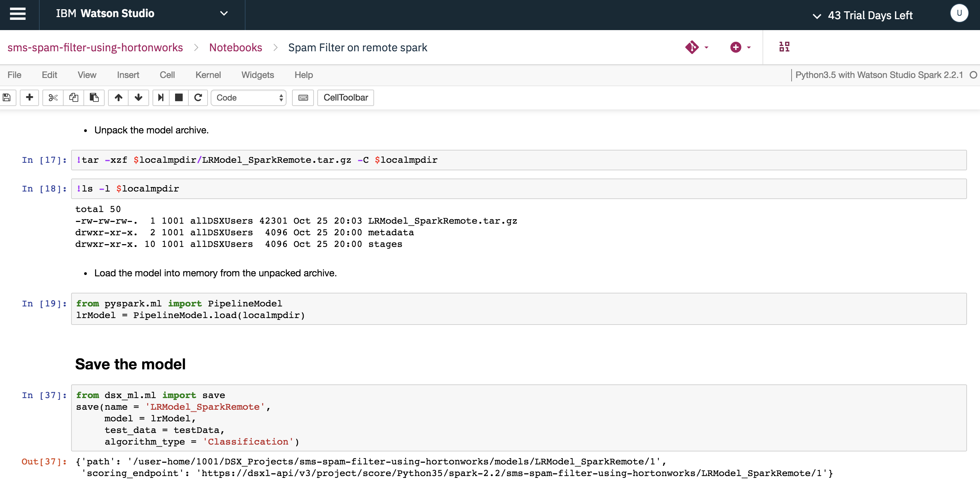Go to the sms-spam-filter-using-hortonworks project link

tap(95, 48)
